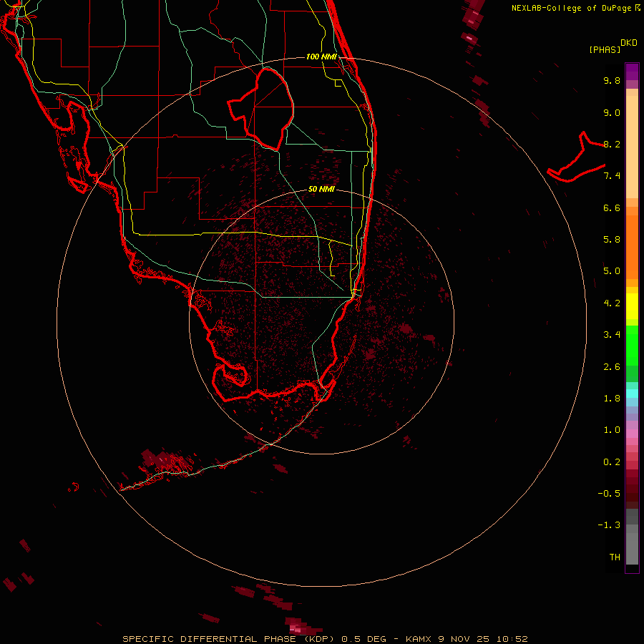Pick the bright green band on color bar

click(x=632, y=345)
